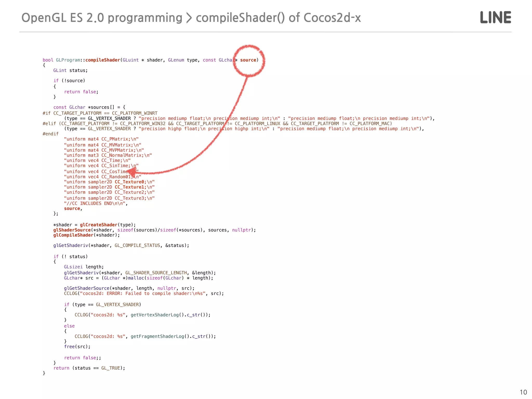Click the getFragmentShaderLog() call

[160, 336]
